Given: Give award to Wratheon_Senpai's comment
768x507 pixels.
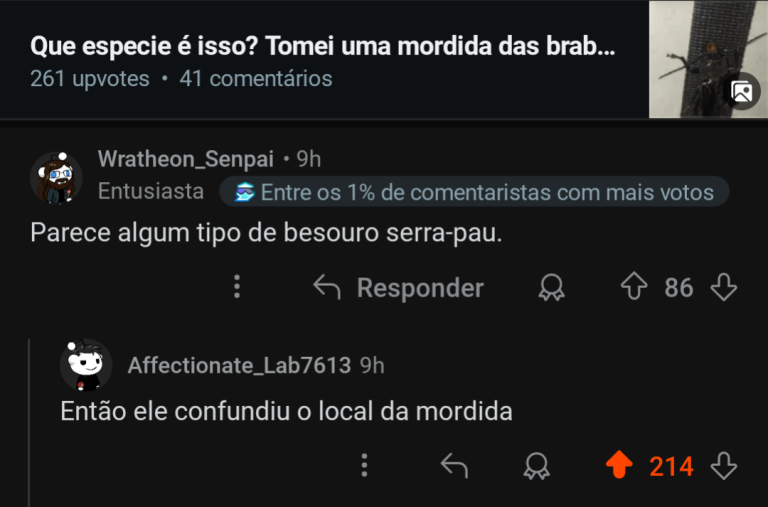Looking at the screenshot, I should tap(551, 288).
